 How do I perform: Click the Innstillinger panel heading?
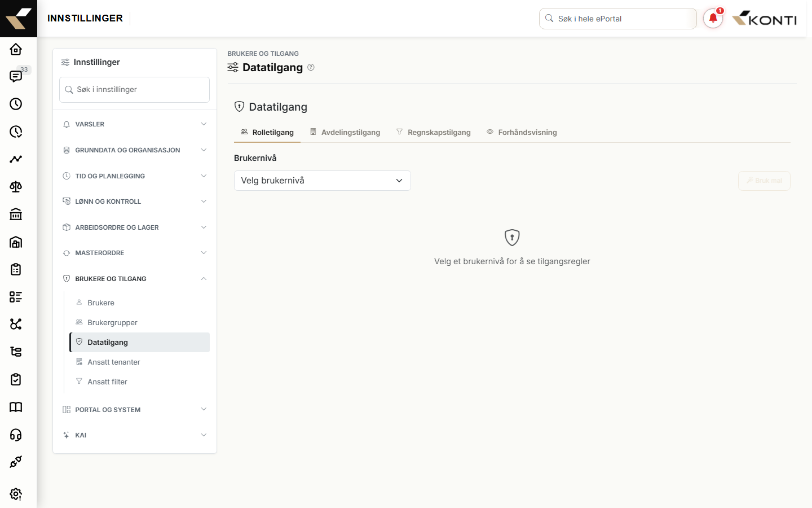pos(96,62)
